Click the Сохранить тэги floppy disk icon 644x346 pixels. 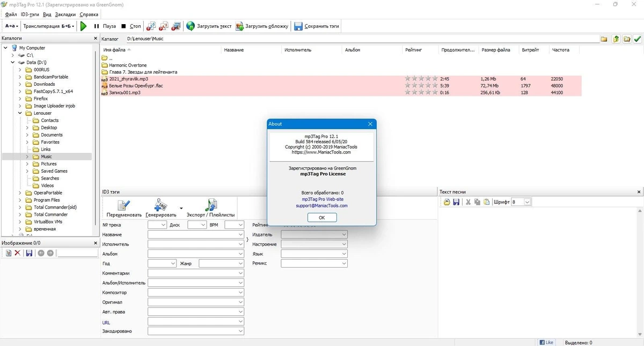298,26
